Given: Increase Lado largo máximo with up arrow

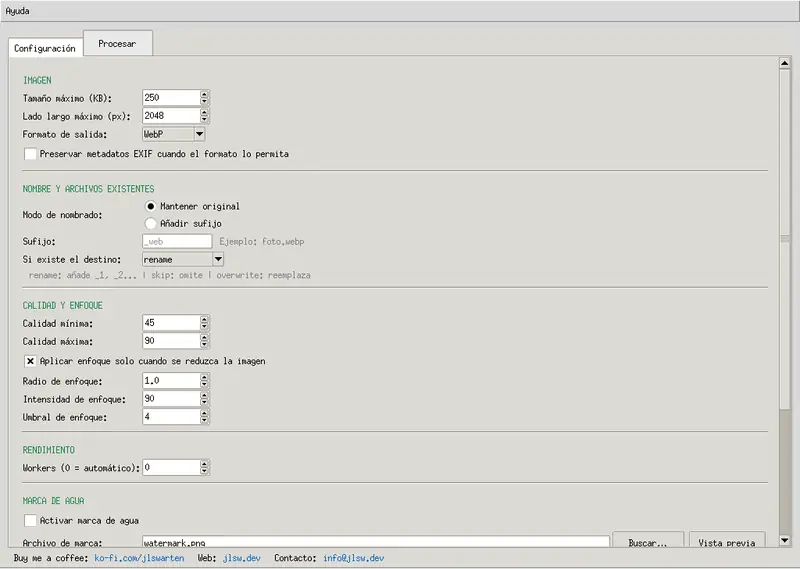Looking at the screenshot, I should (205, 112).
